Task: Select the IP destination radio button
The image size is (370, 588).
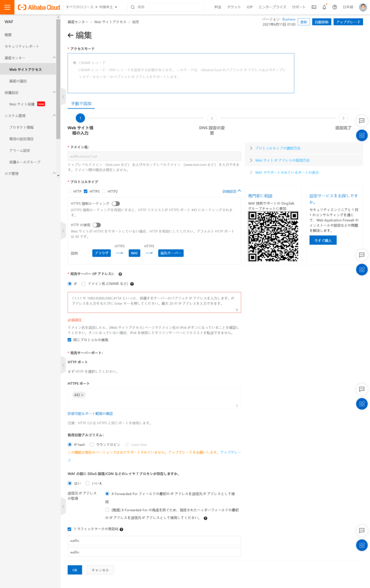Action: pos(69,284)
